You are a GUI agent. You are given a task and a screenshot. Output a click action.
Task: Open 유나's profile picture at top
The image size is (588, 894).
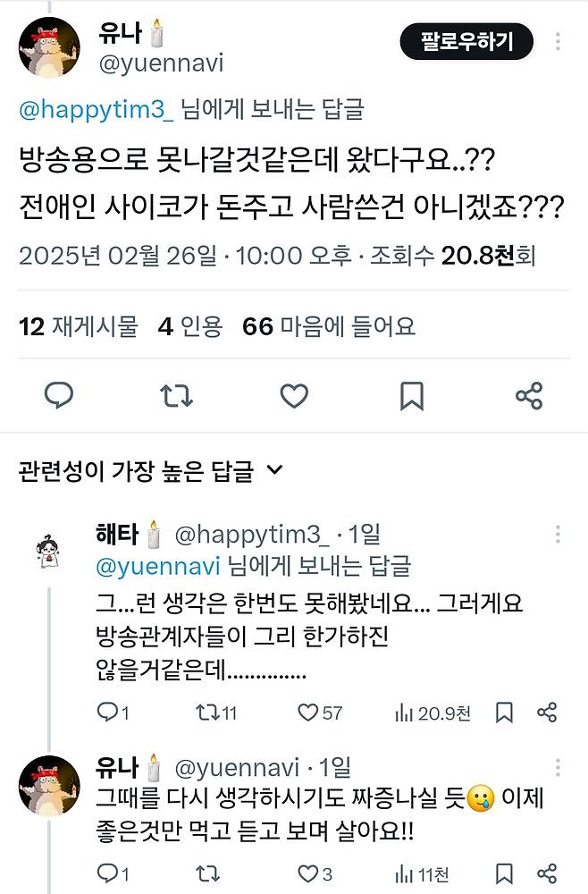point(49,47)
